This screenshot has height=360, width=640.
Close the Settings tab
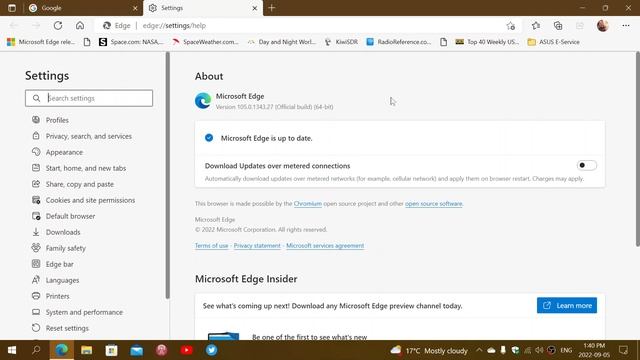point(255,8)
